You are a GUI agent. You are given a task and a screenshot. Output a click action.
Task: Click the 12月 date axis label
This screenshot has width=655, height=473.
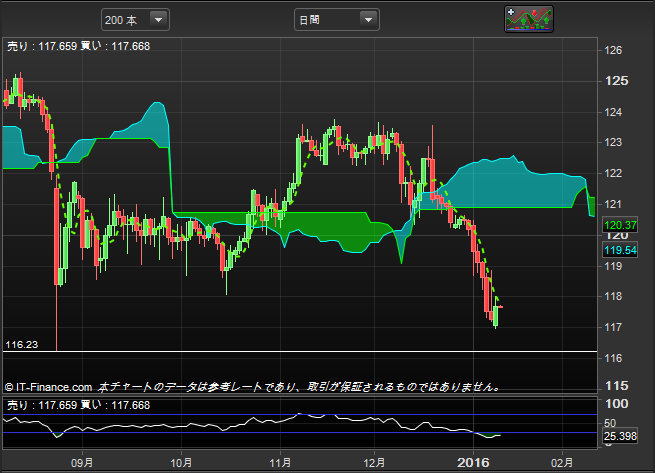(374, 463)
